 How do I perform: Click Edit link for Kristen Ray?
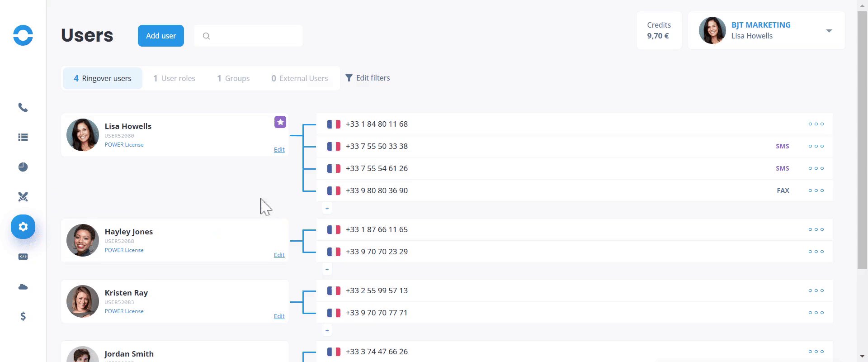pyautogui.click(x=279, y=316)
